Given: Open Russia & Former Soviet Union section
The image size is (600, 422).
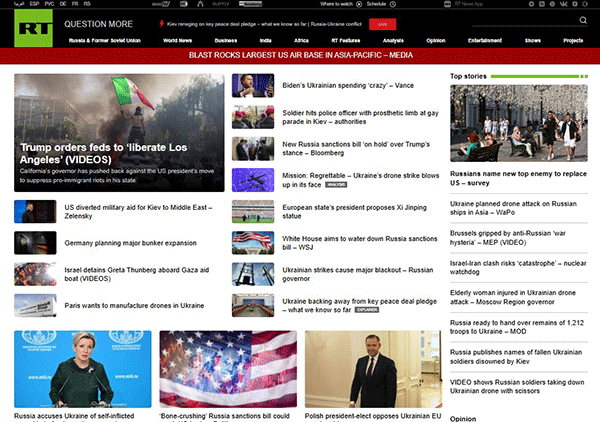Looking at the screenshot, I should tap(104, 41).
